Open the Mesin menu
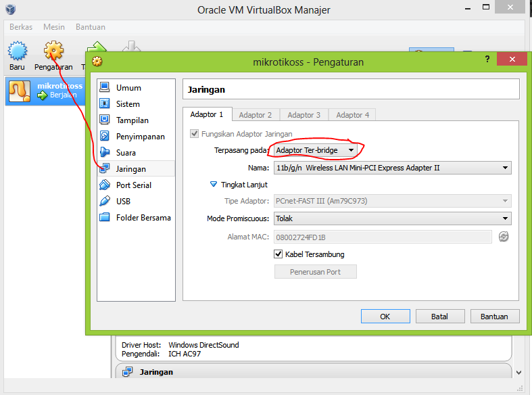 (54, 27)
